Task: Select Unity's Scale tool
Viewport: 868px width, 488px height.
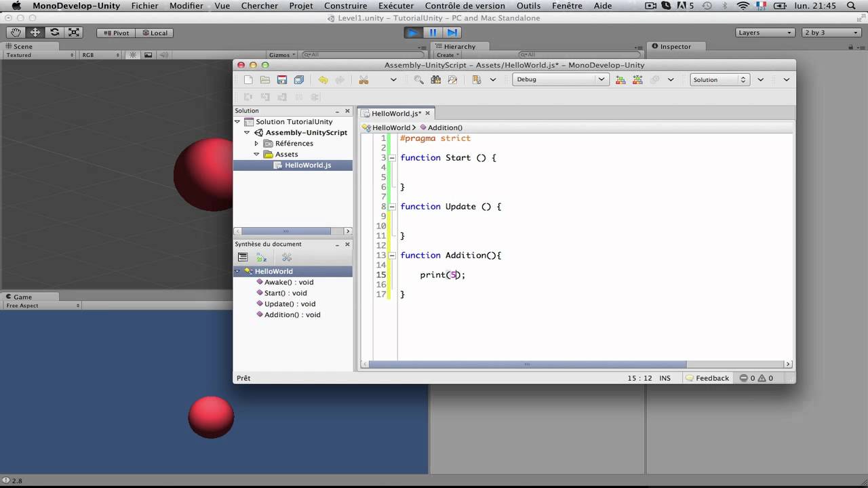Action: 74,33
